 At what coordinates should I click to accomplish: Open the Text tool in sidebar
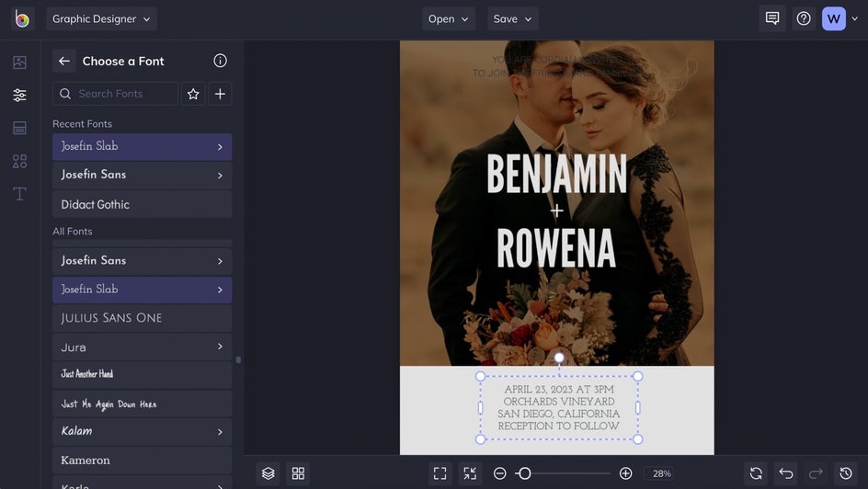coord(19,194)
